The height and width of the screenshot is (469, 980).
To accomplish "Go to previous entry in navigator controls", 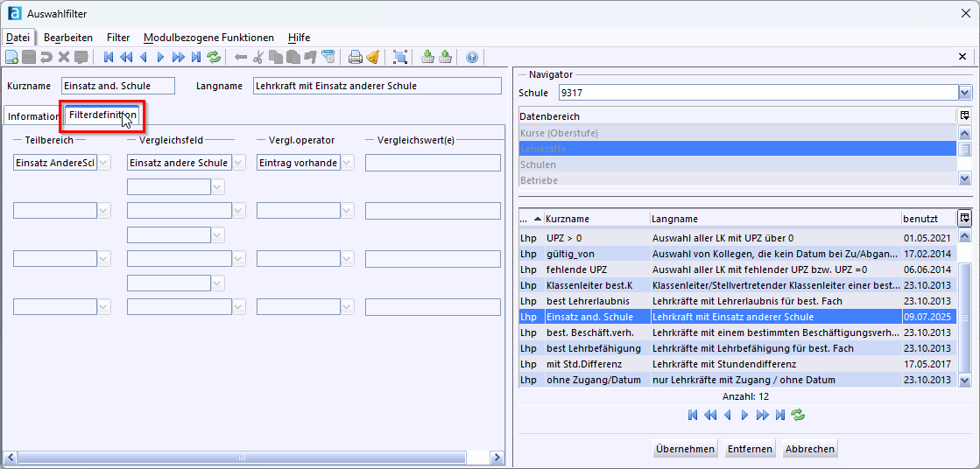I will [x=727, y=414].
